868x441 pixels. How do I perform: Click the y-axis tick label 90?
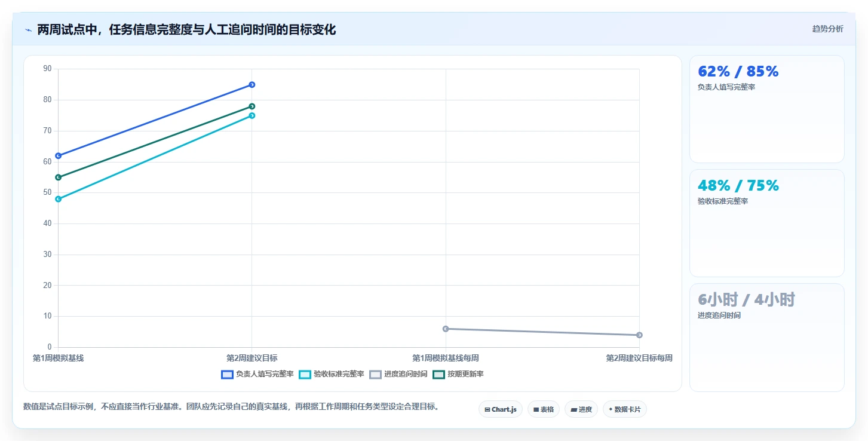click(47, 69)
